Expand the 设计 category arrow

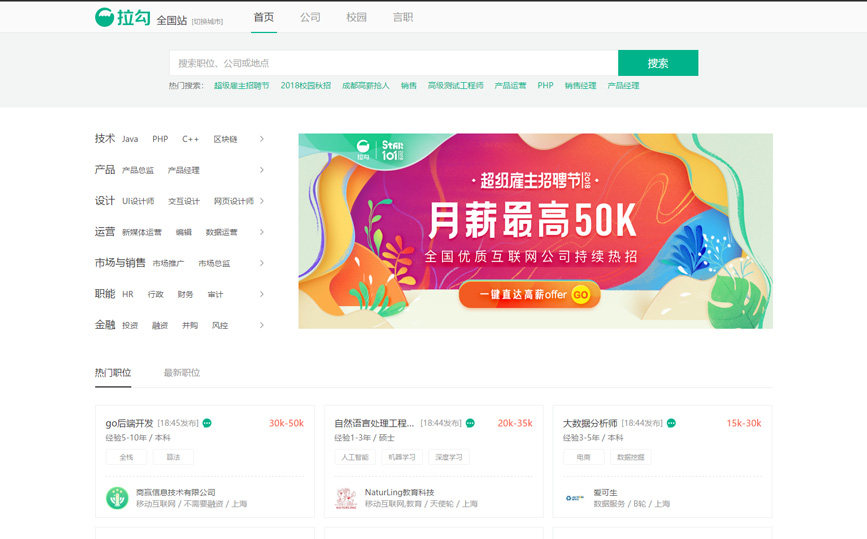tap(262, 201)
